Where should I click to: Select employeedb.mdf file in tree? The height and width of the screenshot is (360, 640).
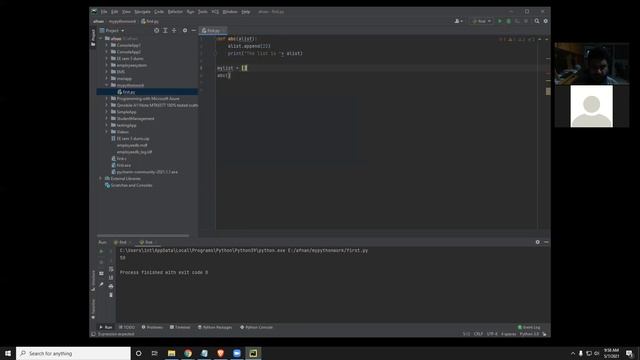[132, 145]
